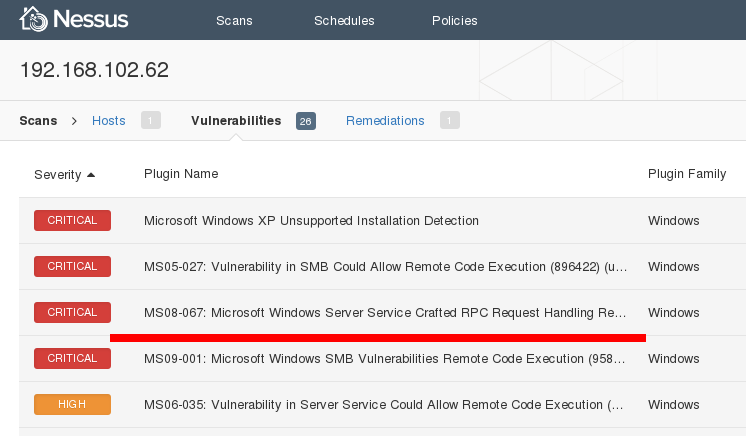
Task: Click the Nessus logo icon
Action: [33, 19]
